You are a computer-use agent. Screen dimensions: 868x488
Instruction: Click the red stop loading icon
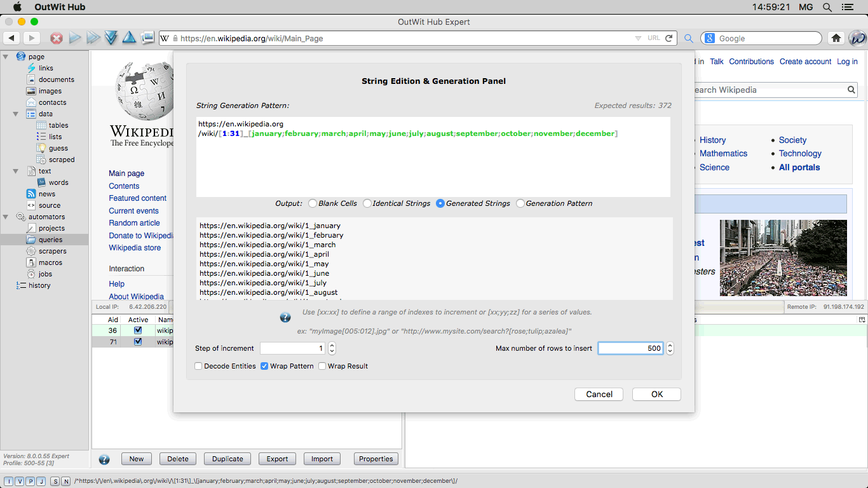(x=57, y=38)
